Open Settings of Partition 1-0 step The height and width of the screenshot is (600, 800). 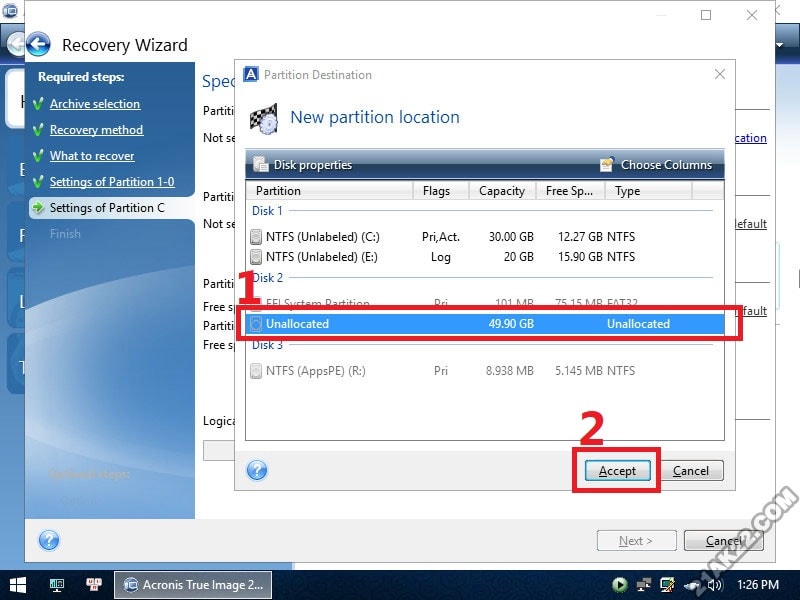point(112,182)
